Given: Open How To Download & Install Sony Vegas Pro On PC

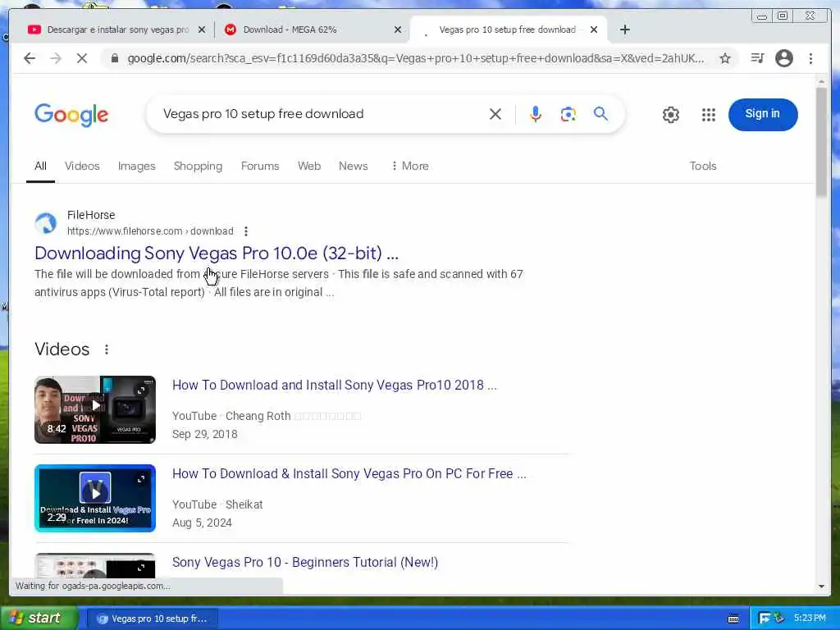Looking at the screenshot, I should (349, 473).
